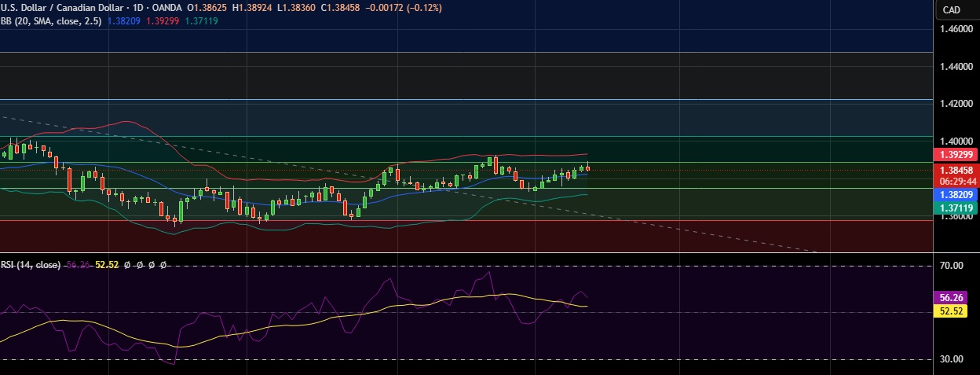Click the red 1.39299 upper band price label
The image size is (980, 375).
pos(955,155)
